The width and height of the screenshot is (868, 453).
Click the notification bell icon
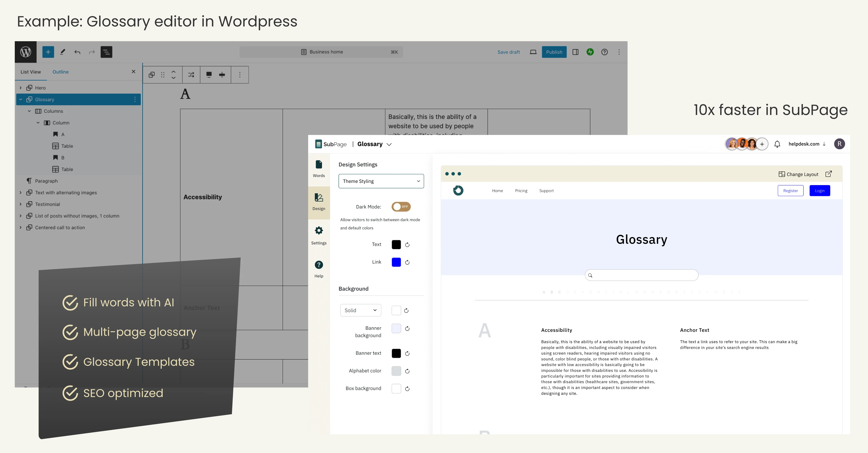pyautogui.click(x=777, y=144)
